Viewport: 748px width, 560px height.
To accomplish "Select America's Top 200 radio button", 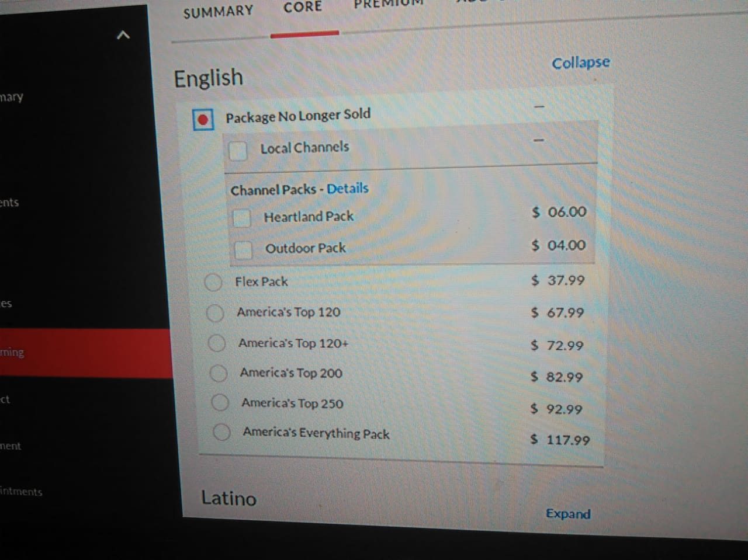I will click(x=219, y=373).
